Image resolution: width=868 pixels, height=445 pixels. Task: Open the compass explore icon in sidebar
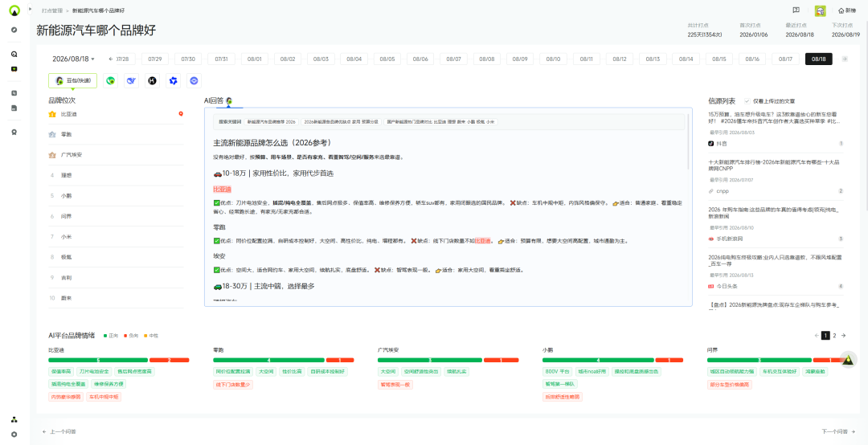tap(14, 30)
